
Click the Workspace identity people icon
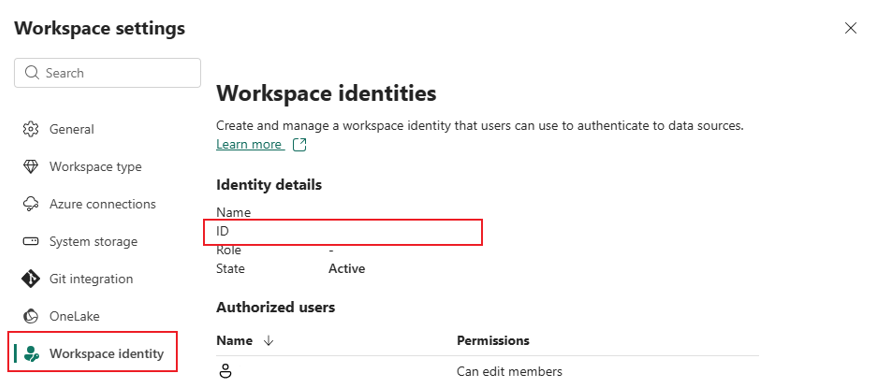33,353
